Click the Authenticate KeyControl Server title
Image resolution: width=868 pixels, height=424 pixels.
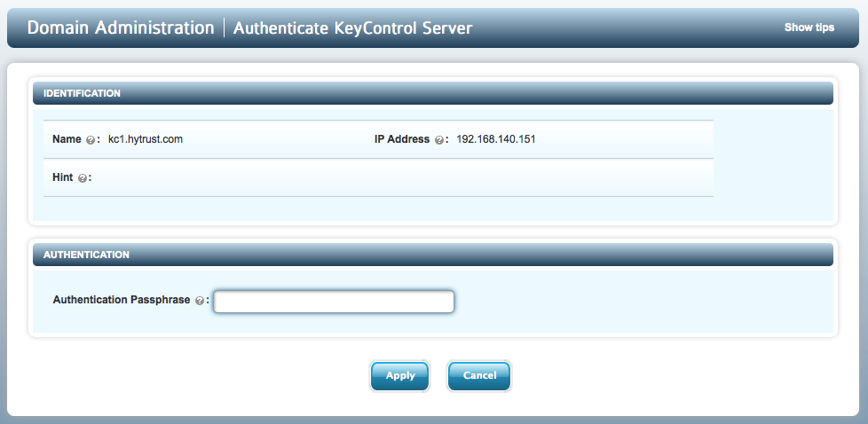coord(352,27)
